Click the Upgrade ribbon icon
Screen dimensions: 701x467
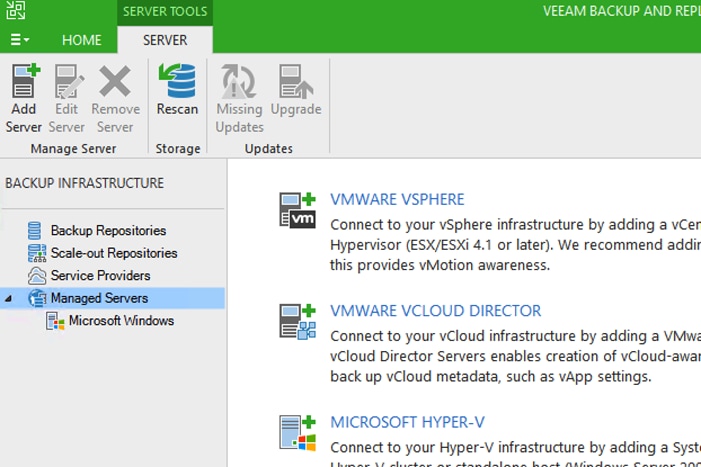tap(296, 81)
